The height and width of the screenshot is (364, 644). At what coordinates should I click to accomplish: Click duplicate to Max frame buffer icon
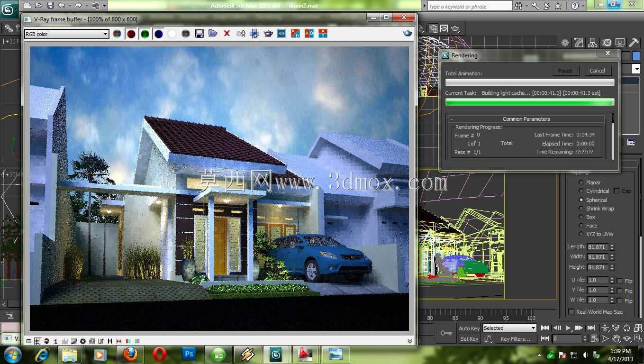click(x=241, y=34)
